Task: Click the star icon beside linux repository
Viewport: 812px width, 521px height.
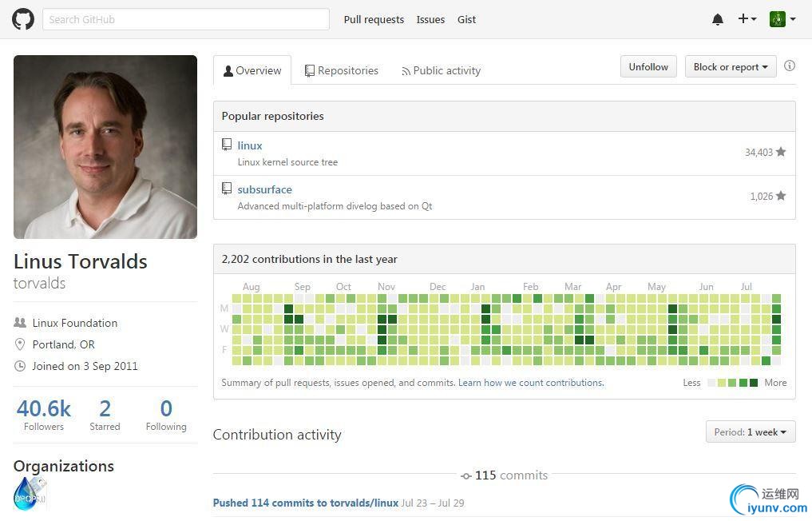Action: [781, 152]
